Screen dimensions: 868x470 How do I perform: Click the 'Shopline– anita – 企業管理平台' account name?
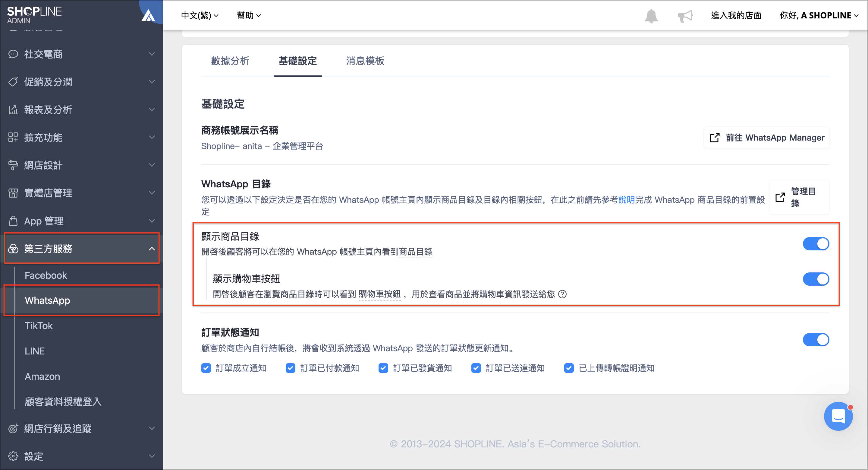point(262,146)
